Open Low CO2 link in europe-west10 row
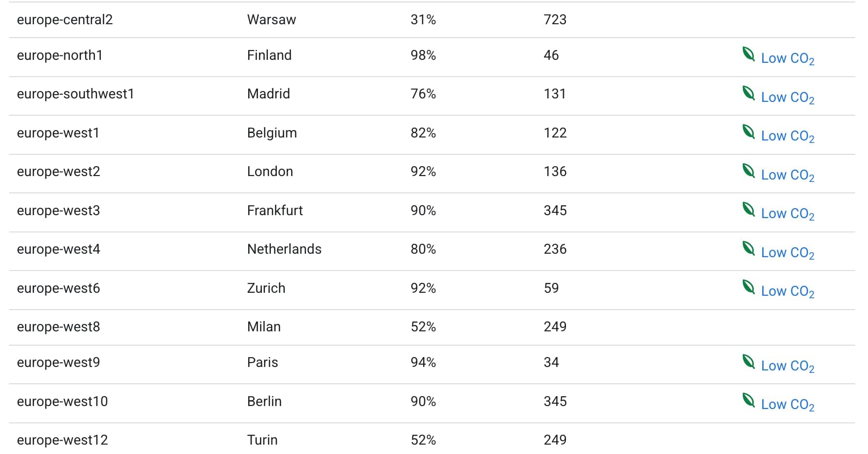The image size is (868, 454). [x=787, y=405]
